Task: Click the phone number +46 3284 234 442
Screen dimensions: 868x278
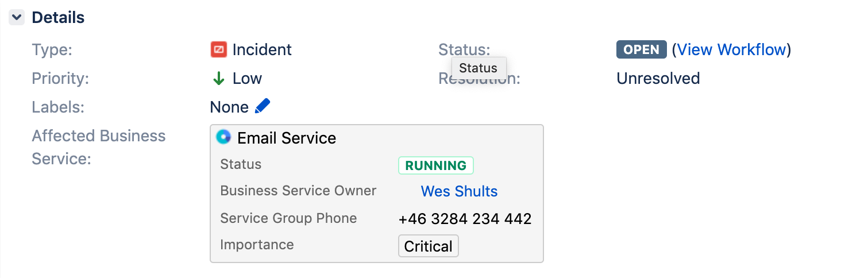Action: click(x=465, y=219)
